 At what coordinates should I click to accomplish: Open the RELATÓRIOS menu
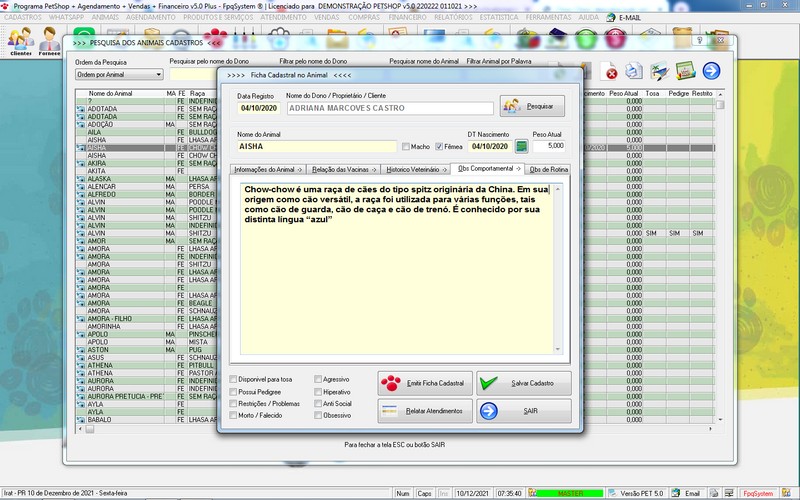point(453,17)
